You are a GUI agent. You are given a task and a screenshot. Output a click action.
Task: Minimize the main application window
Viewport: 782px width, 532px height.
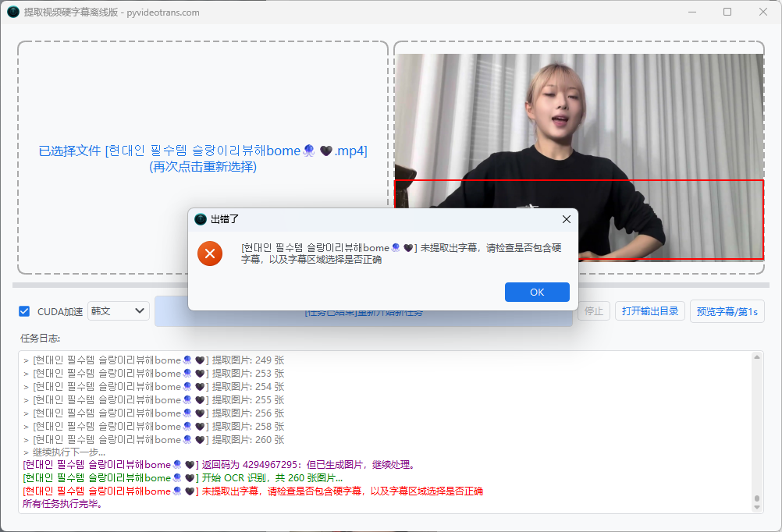tap(691, 12)
